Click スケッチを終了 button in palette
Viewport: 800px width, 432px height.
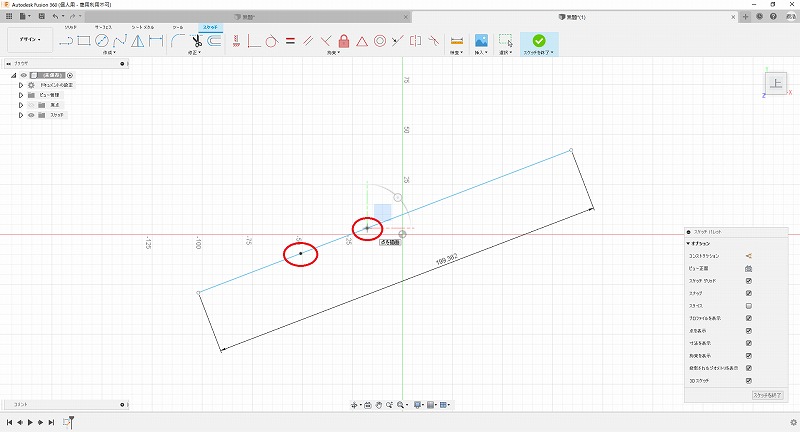click(768, 397)
